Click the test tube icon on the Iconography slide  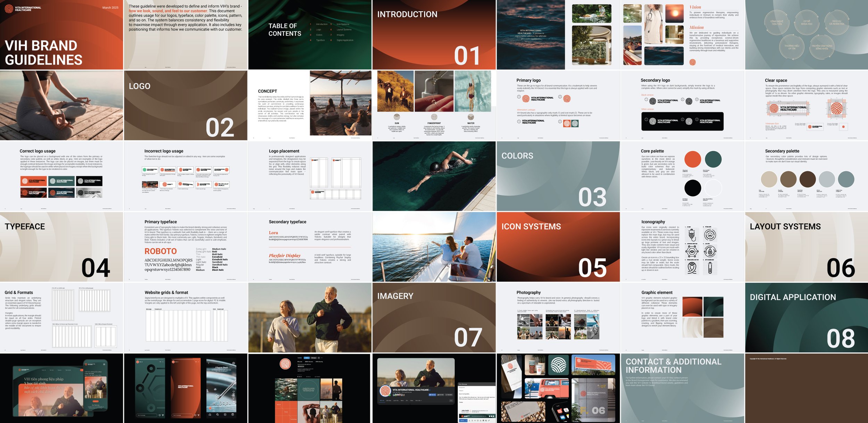point(710,268)
